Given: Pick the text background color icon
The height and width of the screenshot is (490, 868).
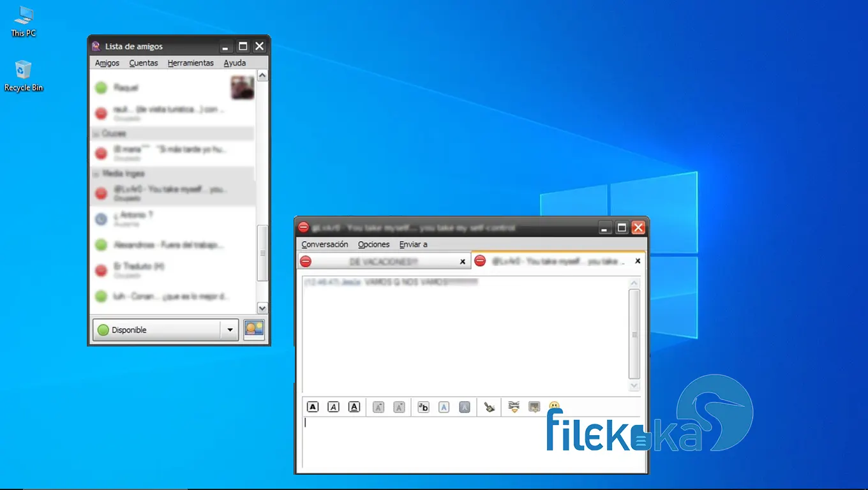Looking at the screenshot, I should tap(465, 406).
